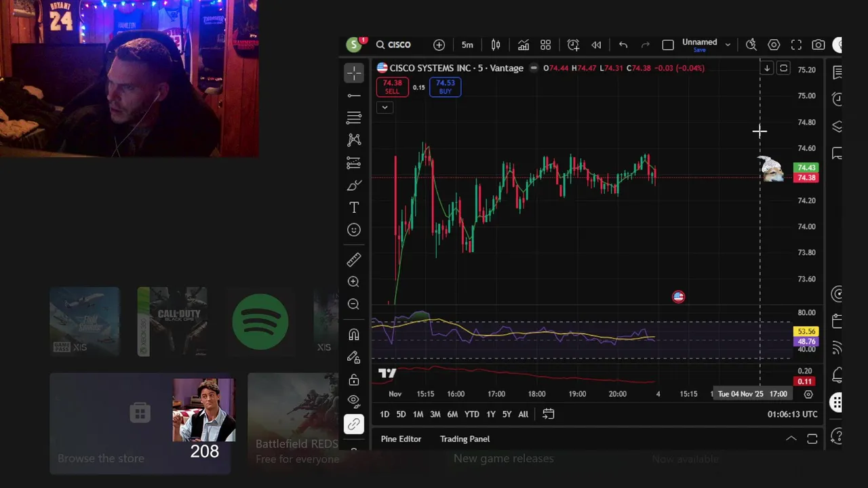Expand the layout management dropdown arrow
The width and height of the screenshot is (868, 488).
728,45
